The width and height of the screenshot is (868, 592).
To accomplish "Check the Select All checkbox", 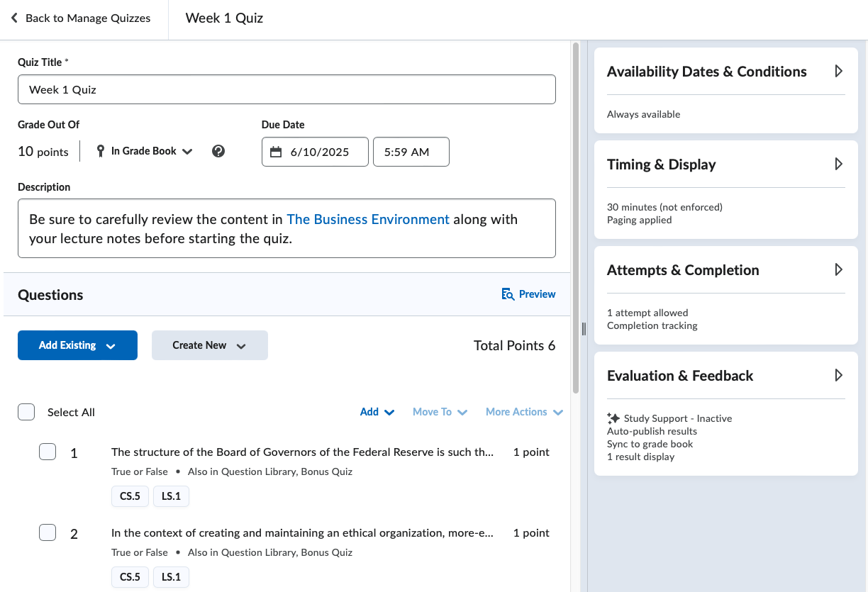I will (26, 412).
